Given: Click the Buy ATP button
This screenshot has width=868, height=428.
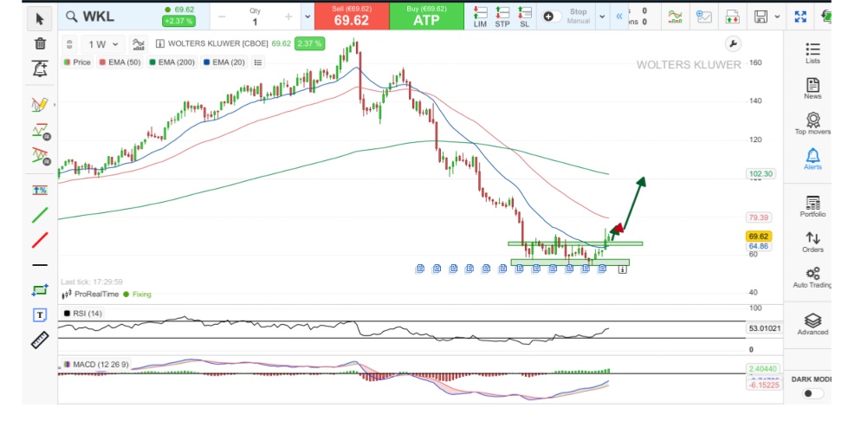Looking at the screenshot, I should pos(426,16).
